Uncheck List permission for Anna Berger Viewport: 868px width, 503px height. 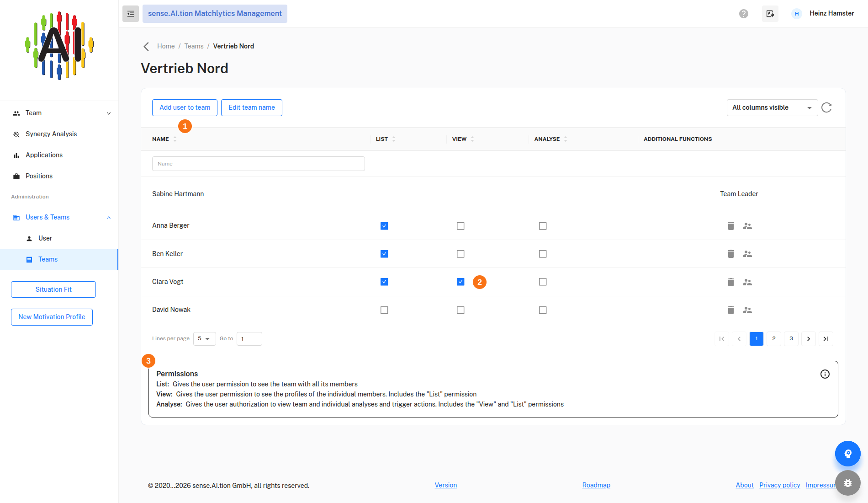point(384,226)
